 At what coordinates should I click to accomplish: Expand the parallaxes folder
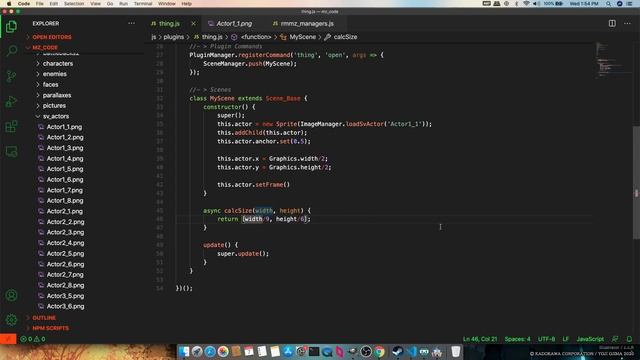(x=57, y=95)
